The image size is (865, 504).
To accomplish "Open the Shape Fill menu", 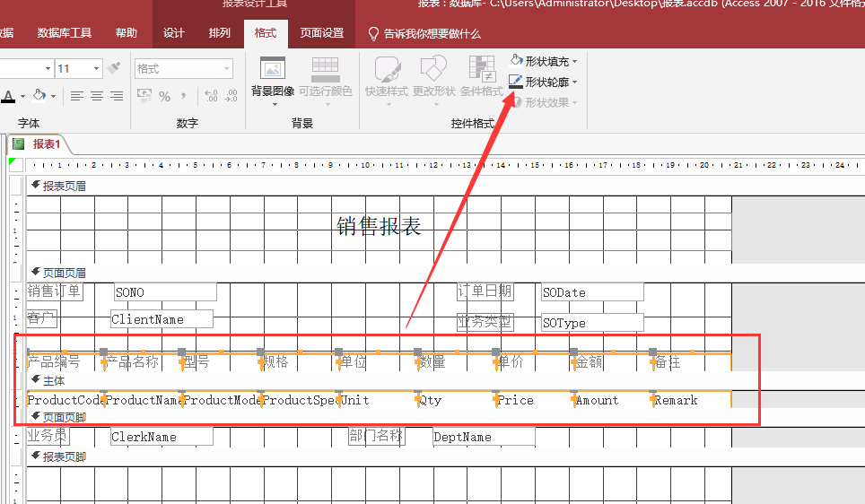I will [x=544, y=61].
